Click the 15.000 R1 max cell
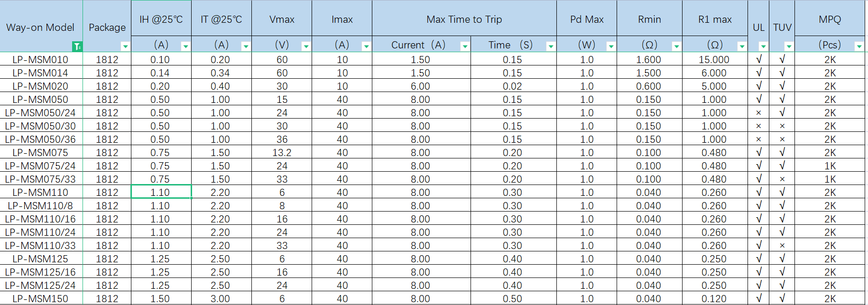Screen dimensions: 868x305 tap(714, 60)
